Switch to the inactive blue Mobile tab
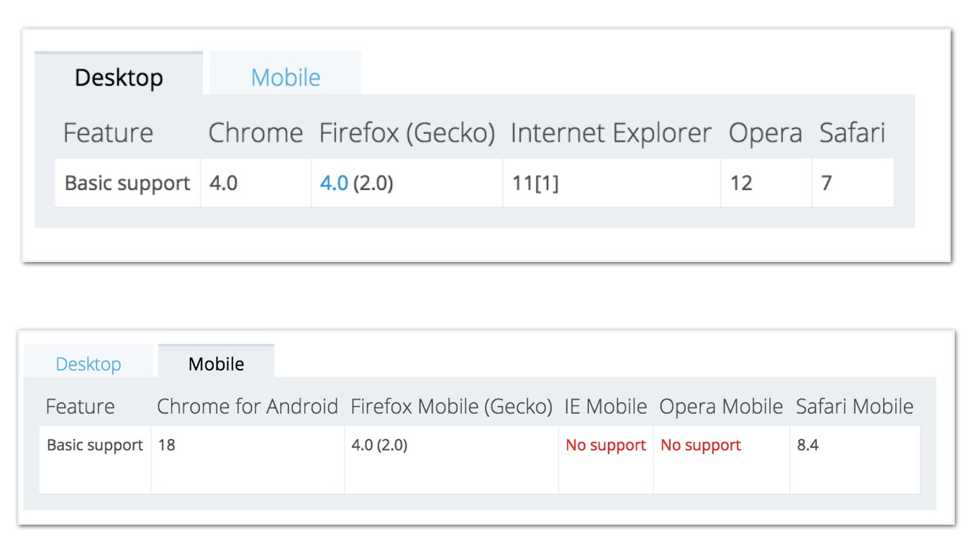The image size is (980, 547). [285, 77]
